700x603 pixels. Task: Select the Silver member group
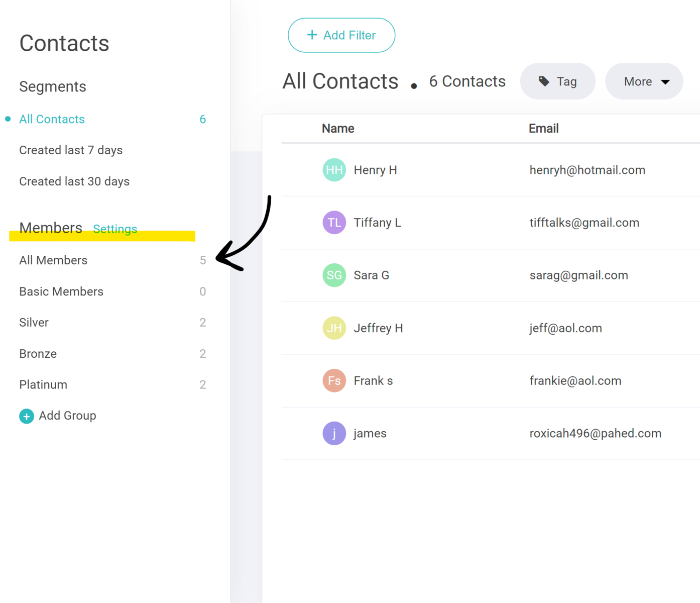34,322
